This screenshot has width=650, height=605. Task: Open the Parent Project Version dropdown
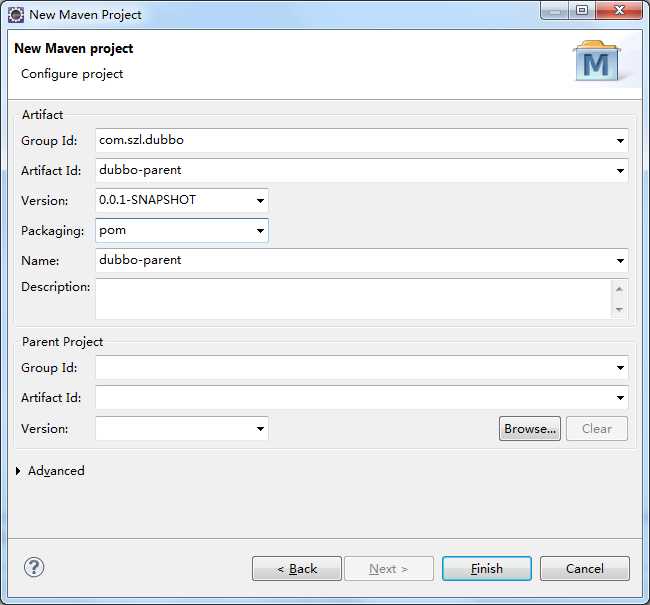(260, 428)
